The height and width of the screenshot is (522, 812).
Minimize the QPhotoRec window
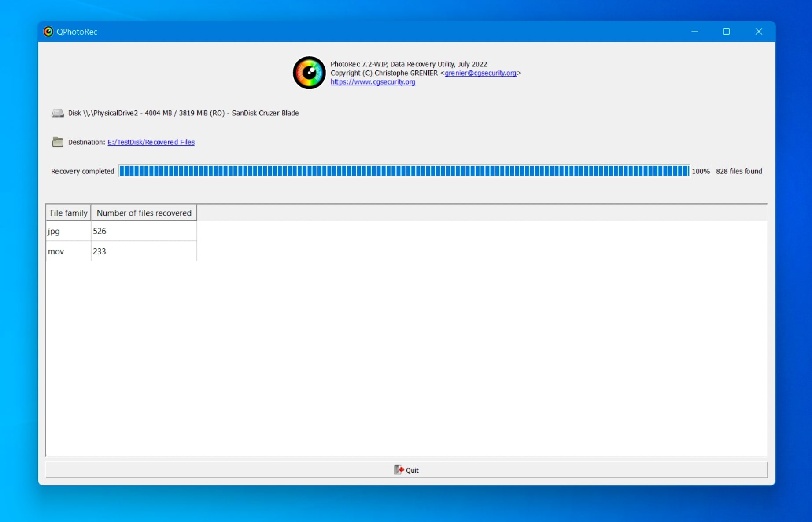[695, 32]
